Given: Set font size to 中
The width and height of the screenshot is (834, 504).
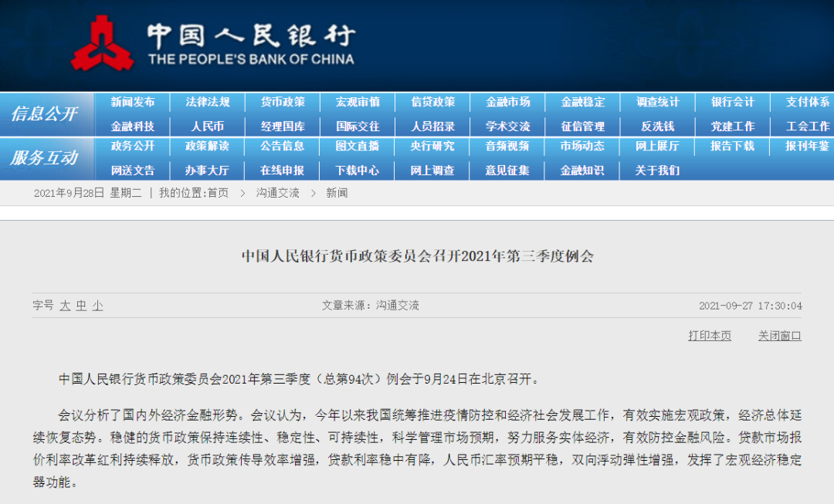Looking at the screenshot, I should 81,306.
